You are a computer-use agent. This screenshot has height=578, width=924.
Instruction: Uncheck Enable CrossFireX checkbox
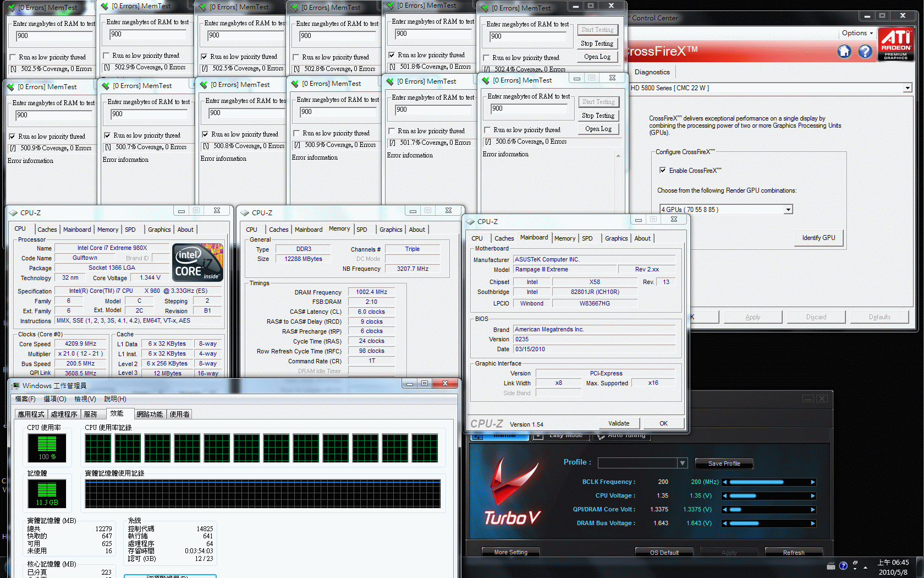pyautogui.click(x=663, y=171)
